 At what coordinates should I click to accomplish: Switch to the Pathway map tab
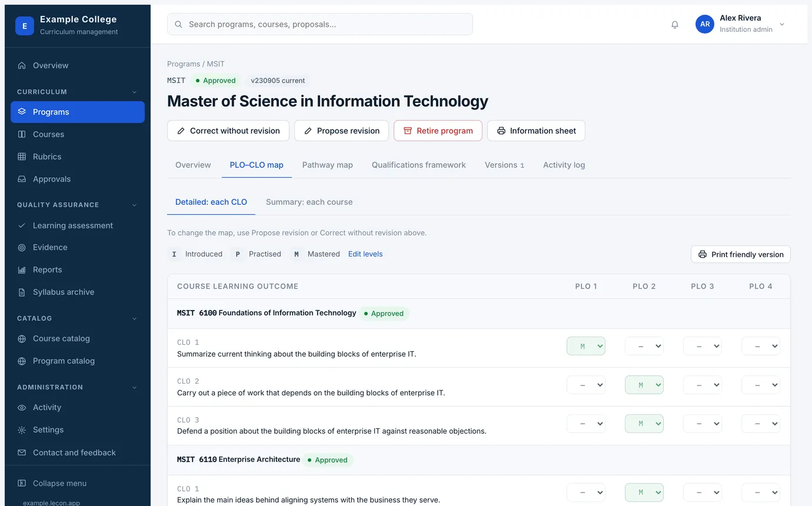pyautogui.click(x=328, y=165)
